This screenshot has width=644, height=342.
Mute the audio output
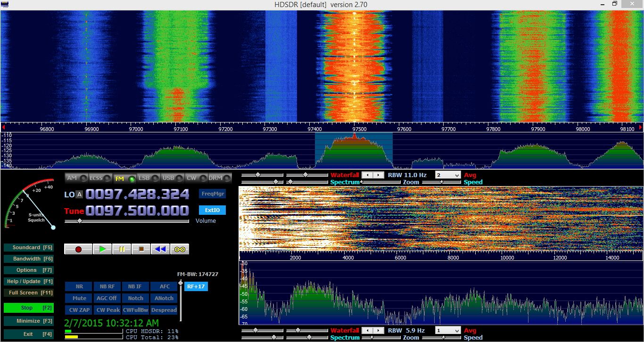pos(79,298)
